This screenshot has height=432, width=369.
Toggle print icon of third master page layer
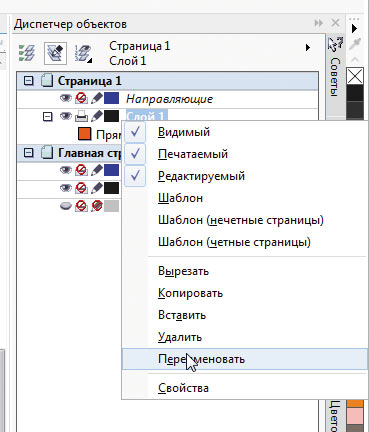pos(81,206)
